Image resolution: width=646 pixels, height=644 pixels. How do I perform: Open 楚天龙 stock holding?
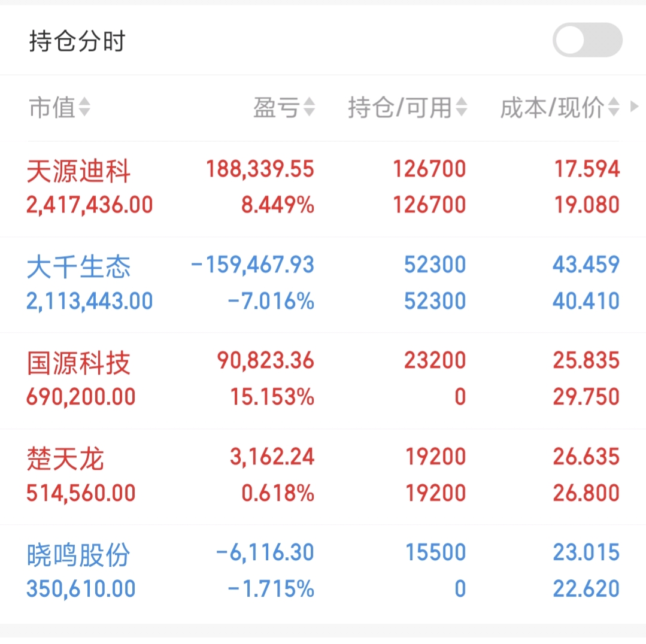coord(323,476)
